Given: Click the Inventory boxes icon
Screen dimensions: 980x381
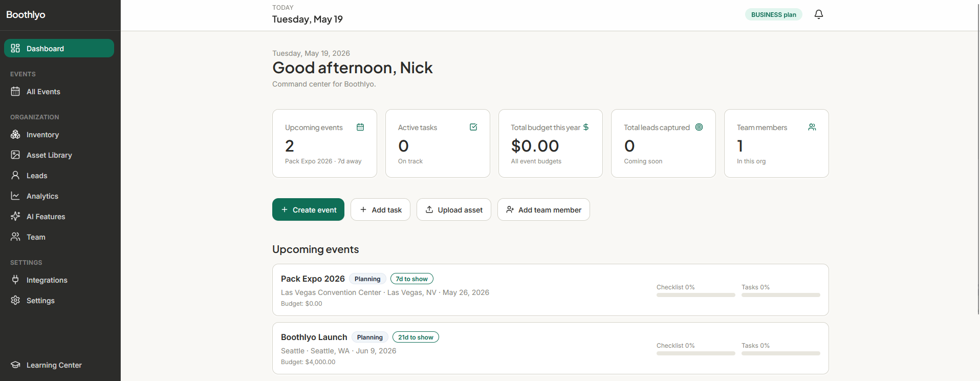Looking at the screenshot, I should pos(15,134).
